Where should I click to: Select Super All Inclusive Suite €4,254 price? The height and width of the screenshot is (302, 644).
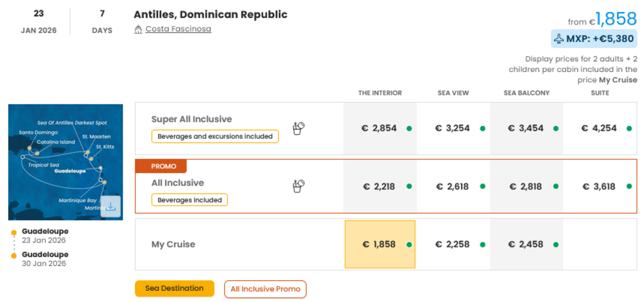pos(599,128)
